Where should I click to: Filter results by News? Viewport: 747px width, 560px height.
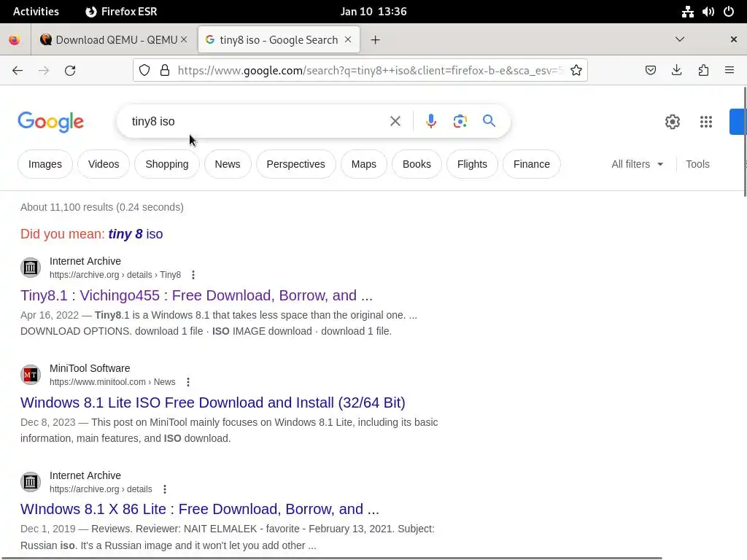(228, 164)
